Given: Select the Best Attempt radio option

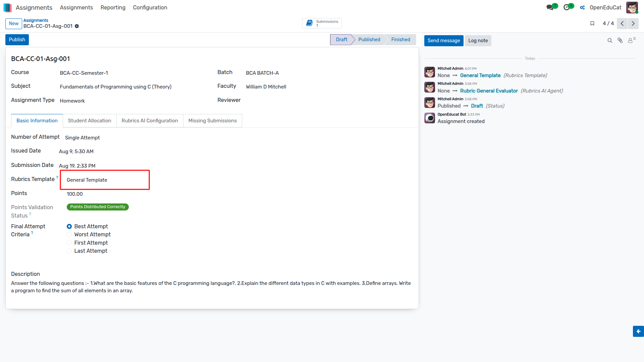Looking at the screenshot, I should 69,227.
